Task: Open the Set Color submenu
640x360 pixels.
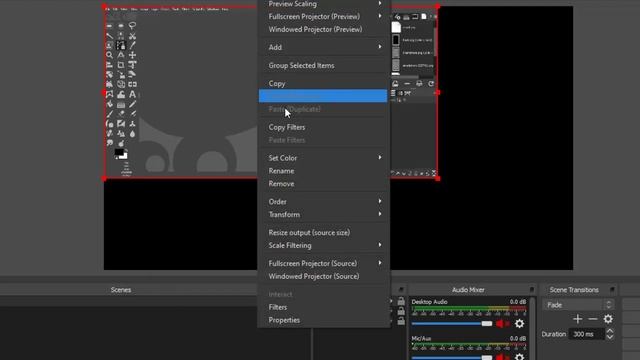Action: 324,158
